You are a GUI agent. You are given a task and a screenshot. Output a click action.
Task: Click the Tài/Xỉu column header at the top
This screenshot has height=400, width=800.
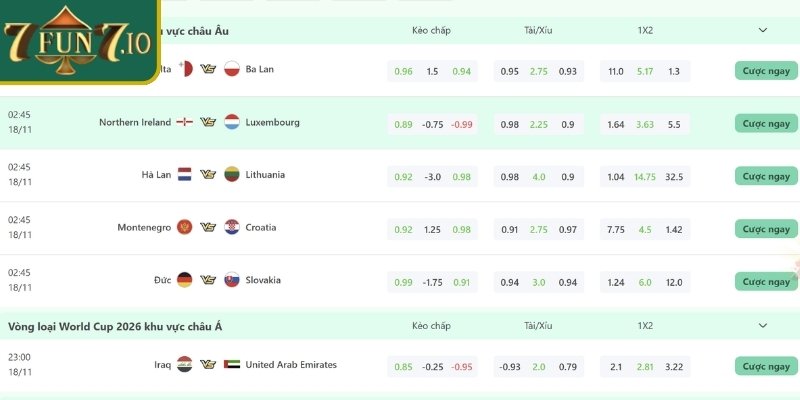point(537,30)
